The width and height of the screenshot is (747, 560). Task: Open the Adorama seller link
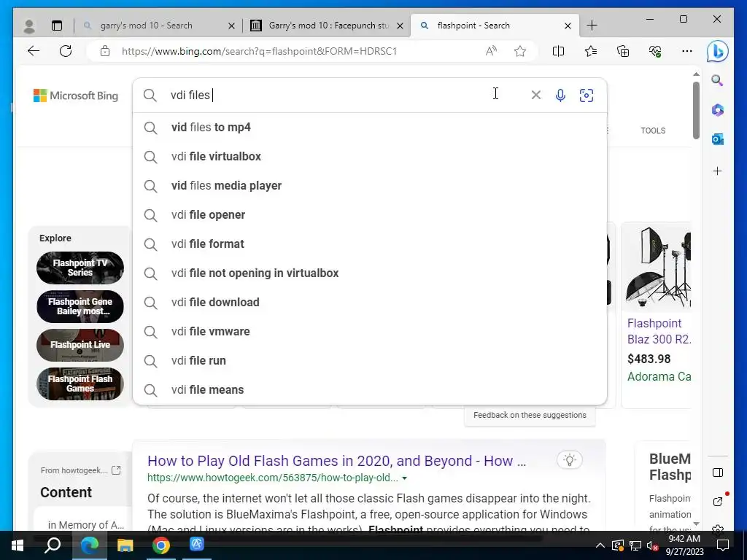(659, 377)
